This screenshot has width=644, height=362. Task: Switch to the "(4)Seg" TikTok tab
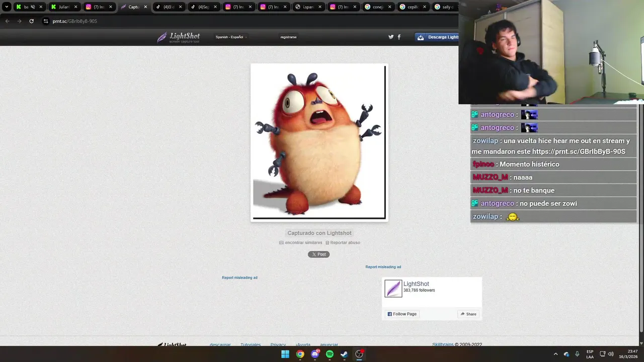point(203,7)
